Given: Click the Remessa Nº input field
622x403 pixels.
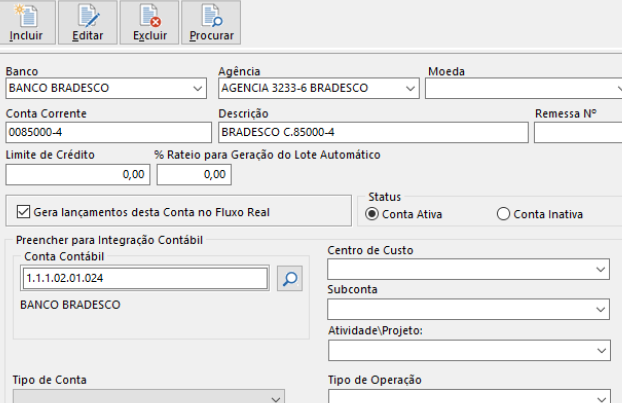Looking at the screenshot, I should (x=578, y=132).
